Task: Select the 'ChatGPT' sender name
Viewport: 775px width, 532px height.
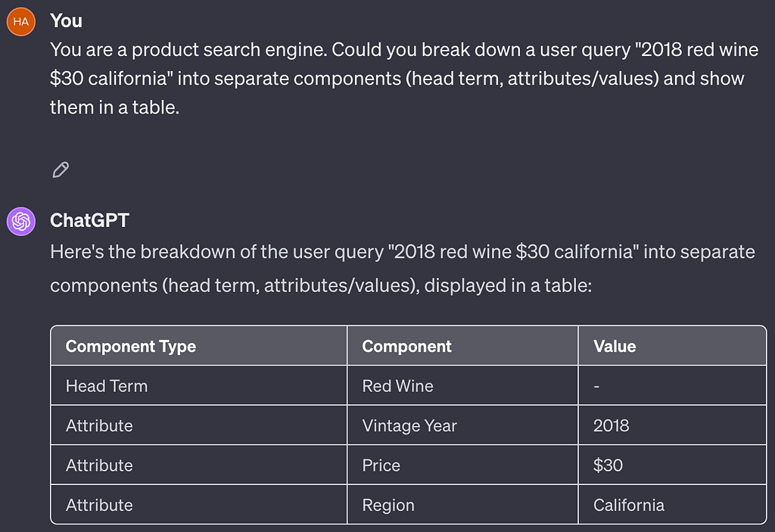Action: point(89,220)
